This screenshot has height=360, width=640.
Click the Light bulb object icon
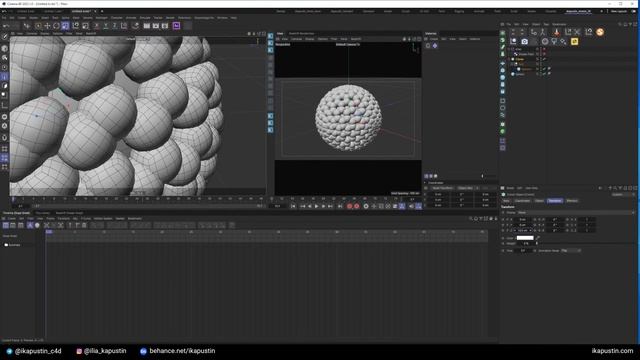click(554, 42)
